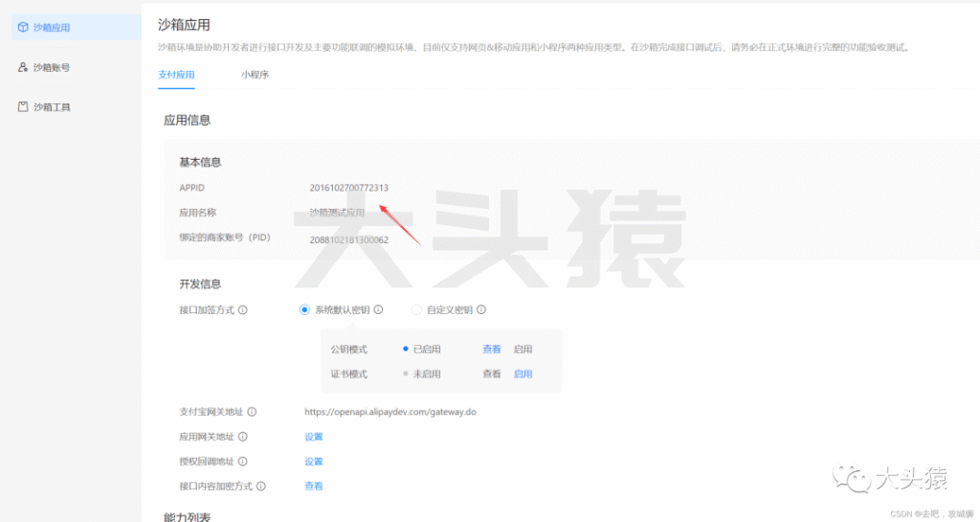980x522 pixels.
Task: Select 系统默认密钥 radio option
Action: point(304,309)
